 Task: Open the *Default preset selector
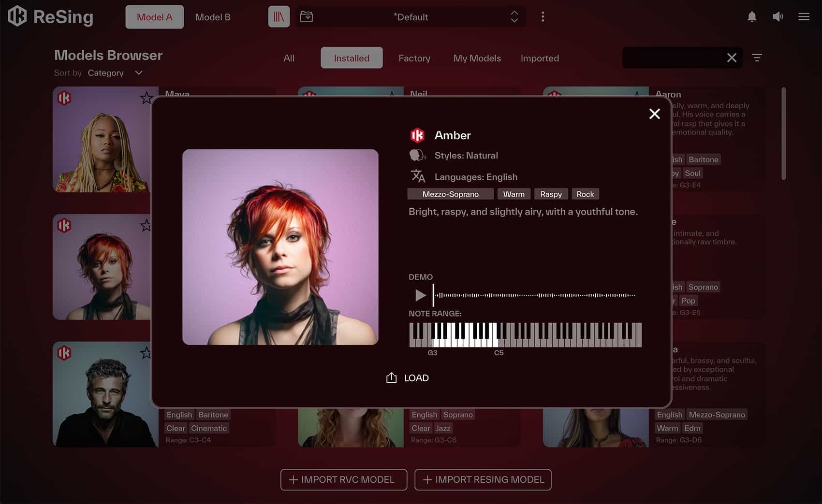pyautogui.click(x=411, y=17)
